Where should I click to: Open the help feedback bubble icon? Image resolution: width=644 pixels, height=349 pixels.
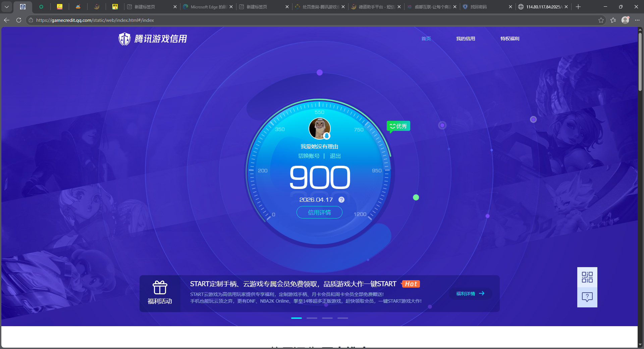click(x=587, y=297)
